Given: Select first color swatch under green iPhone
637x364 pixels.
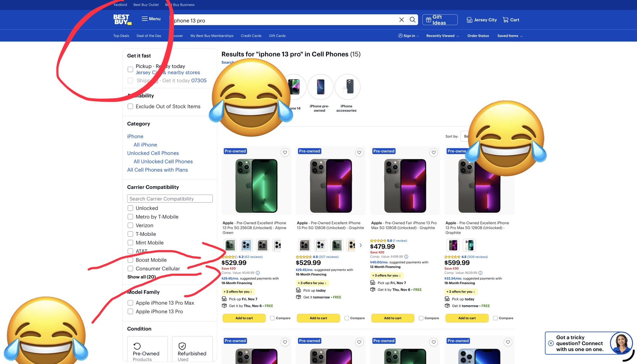Looking at the screenshot, I should coord(230,245).
